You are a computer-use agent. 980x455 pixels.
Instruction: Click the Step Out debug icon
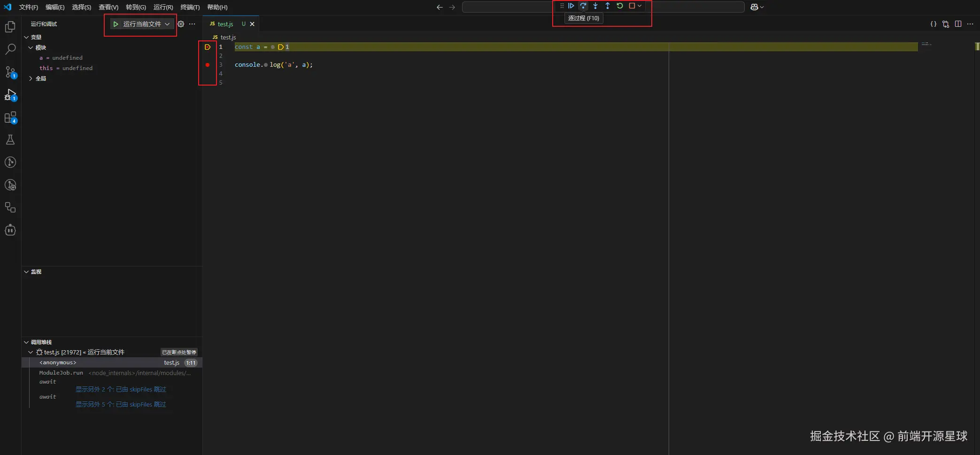(x=608, y=6)
